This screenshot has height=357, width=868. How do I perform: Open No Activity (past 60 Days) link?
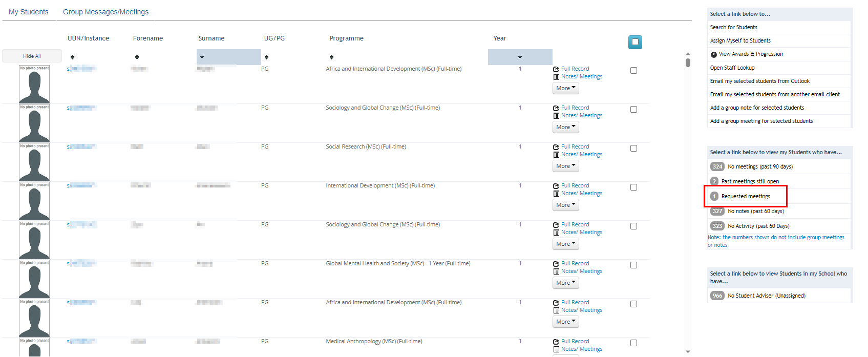tap(758, 226)
